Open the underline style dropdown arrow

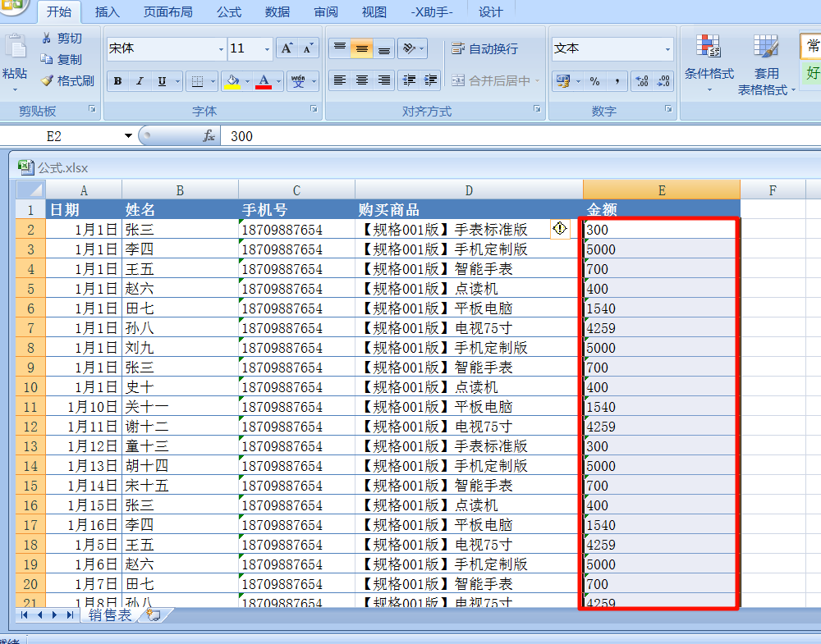click(x=177, y=81)
